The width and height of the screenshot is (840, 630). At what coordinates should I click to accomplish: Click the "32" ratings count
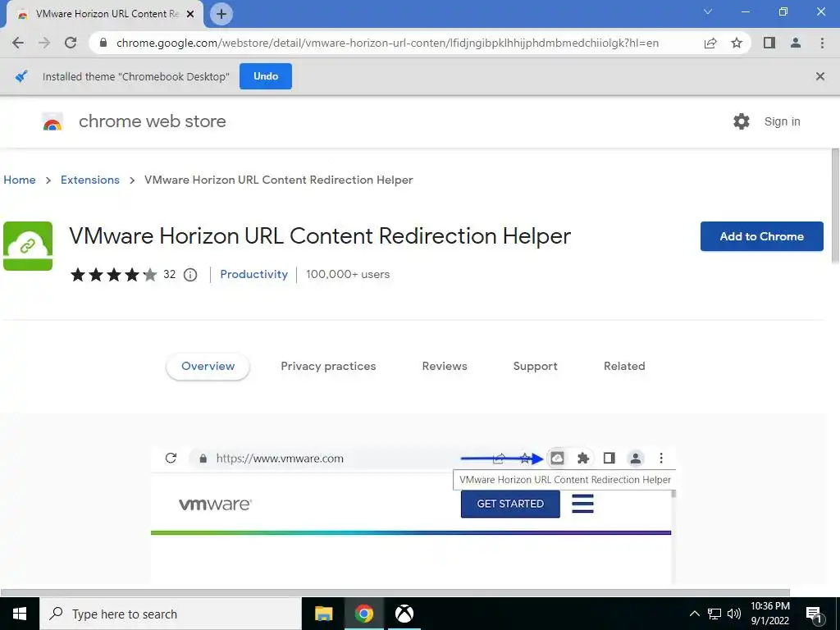169,274
